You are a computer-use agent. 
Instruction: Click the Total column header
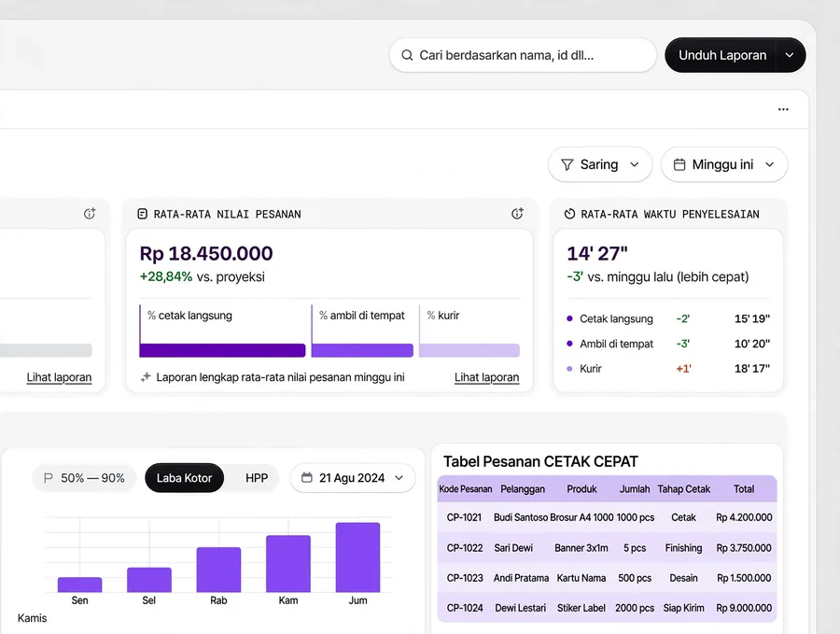click(x=744, y=488)
